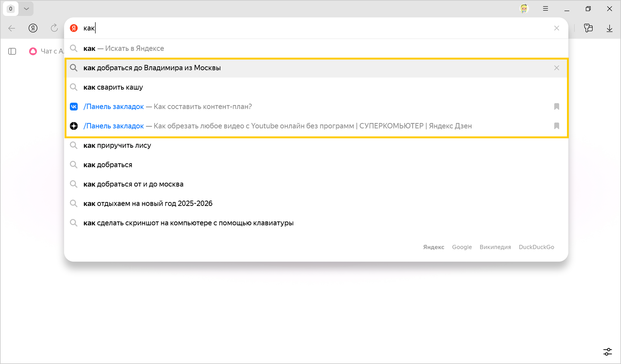This screenshot has width=621, height=364.
Task: Click the back navigation arrow
Action: coord(12,28)
